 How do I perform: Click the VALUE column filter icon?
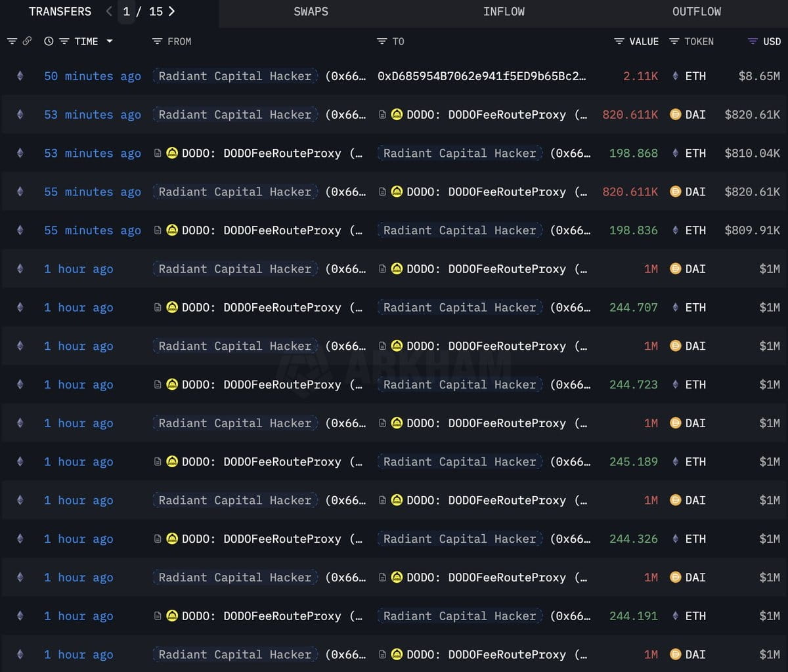click(x=619, y=41)
